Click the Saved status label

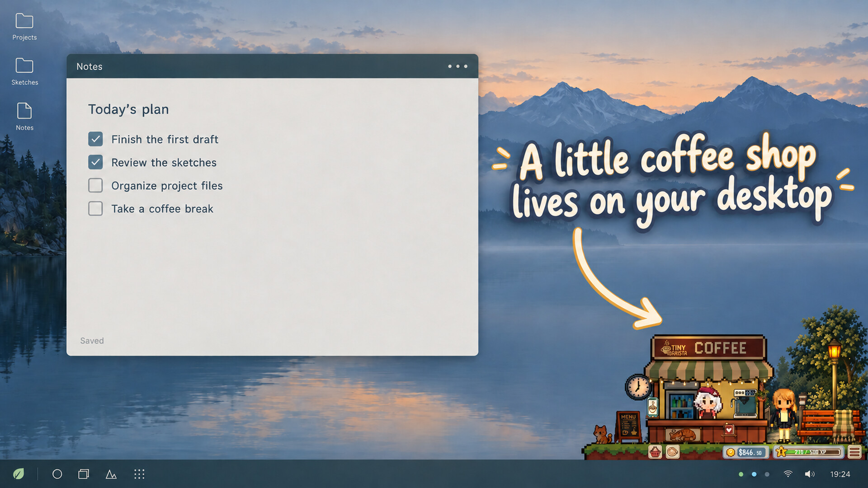pyautogui.click(x=92, y=341)
